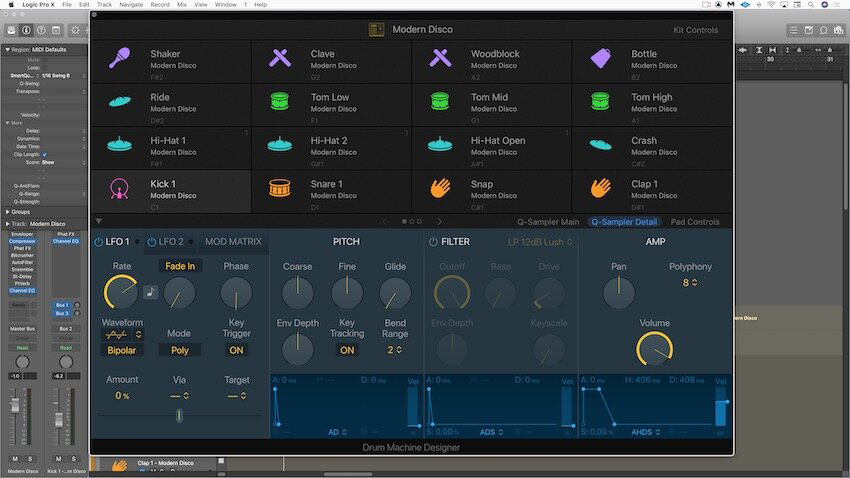Viewport: 850px width, 478px height.
Task: Toggle the Clip Length checkbox in inspector
Action: coord(44,154)
